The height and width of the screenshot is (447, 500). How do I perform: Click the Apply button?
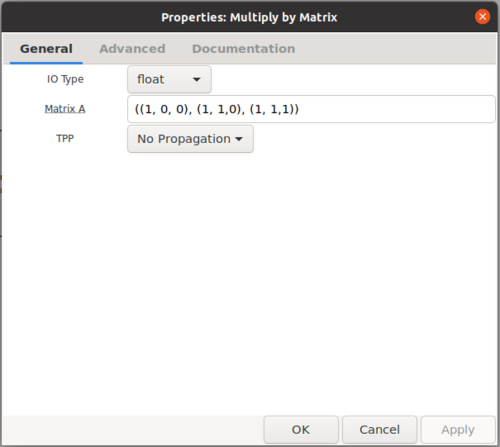pos(458,430)
